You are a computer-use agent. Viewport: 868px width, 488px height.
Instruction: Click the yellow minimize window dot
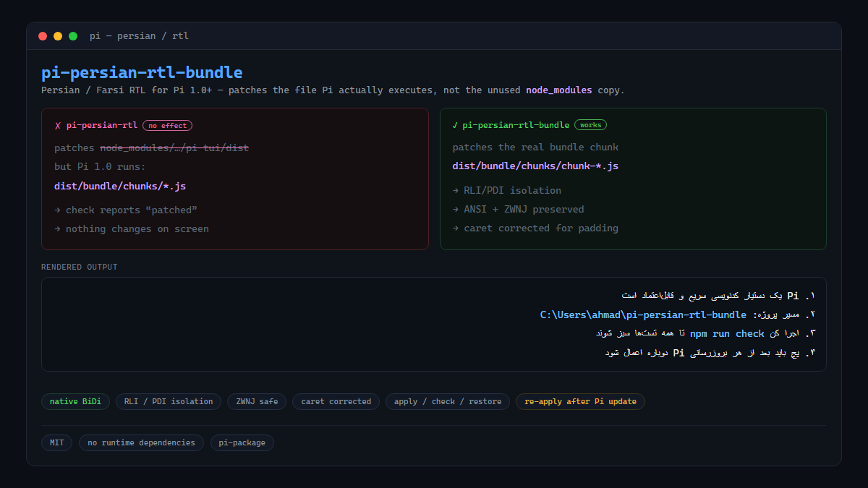click(x=58, y=36)
